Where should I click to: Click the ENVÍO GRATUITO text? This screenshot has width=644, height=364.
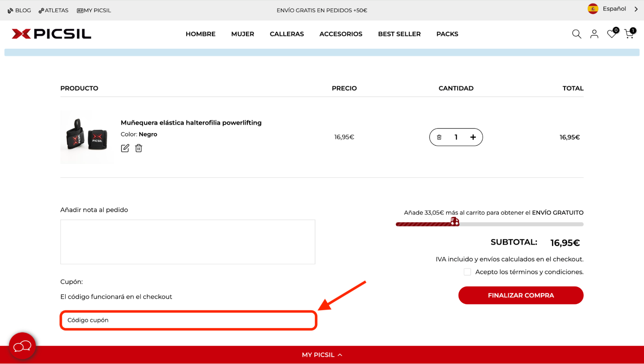[558, 213]
